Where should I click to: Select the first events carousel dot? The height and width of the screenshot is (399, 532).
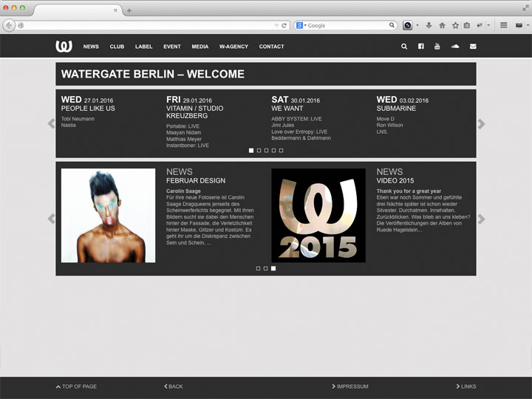click(x=251, y=150)
